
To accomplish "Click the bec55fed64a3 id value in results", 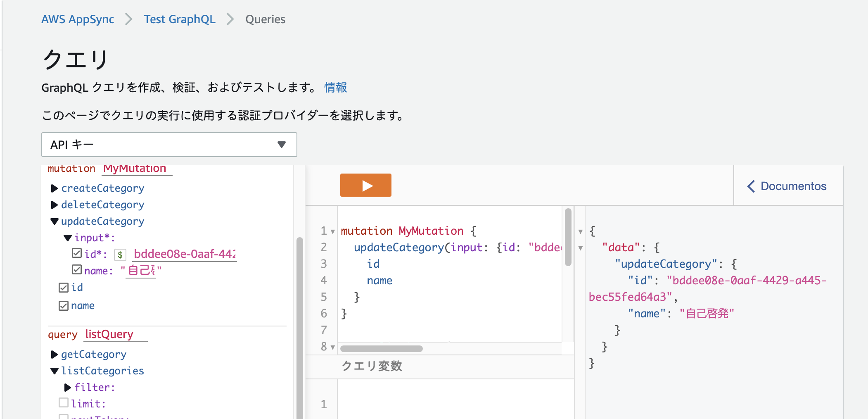I will [631, 297].
